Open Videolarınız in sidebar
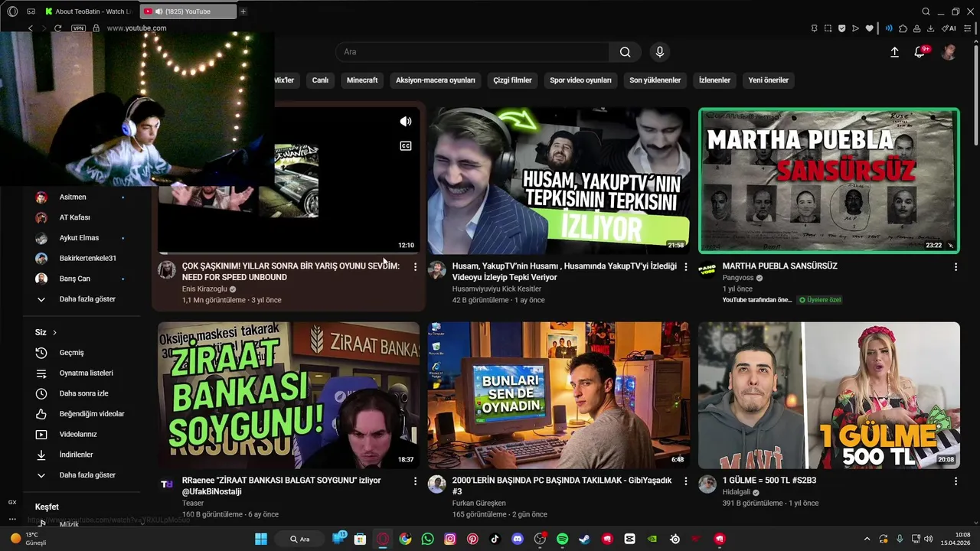This screenshot has width=980, height=551. point(80,435)
